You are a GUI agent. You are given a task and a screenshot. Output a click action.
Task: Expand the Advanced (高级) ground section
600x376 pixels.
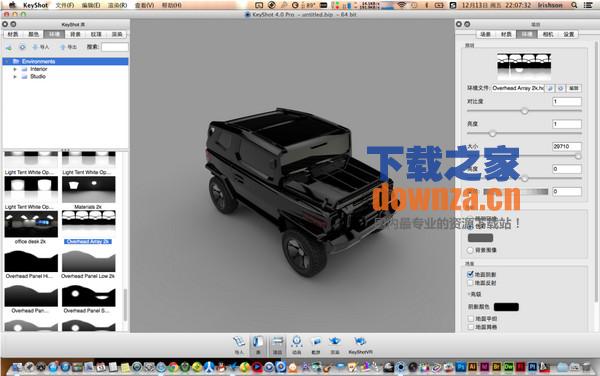pyautogui.click(x=474, y=294)
